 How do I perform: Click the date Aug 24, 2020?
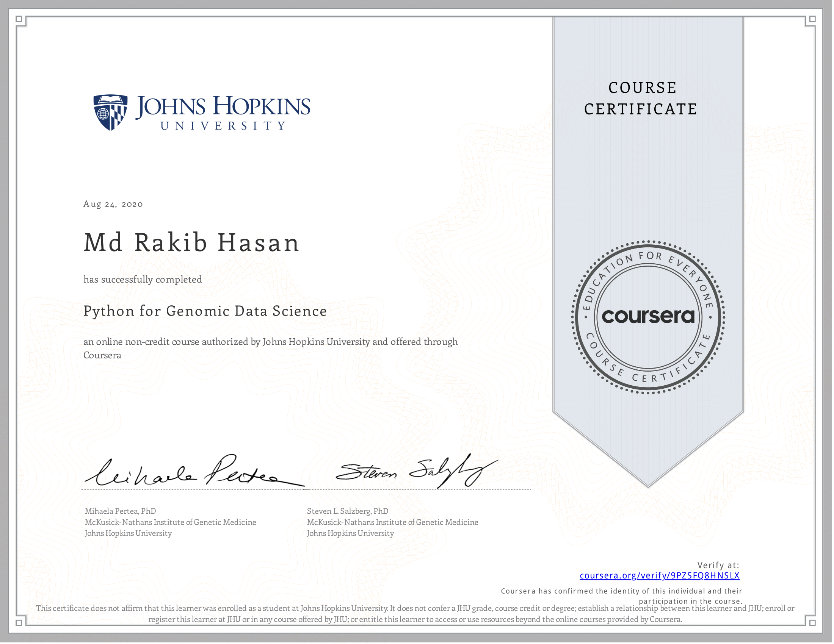(113, 204)
